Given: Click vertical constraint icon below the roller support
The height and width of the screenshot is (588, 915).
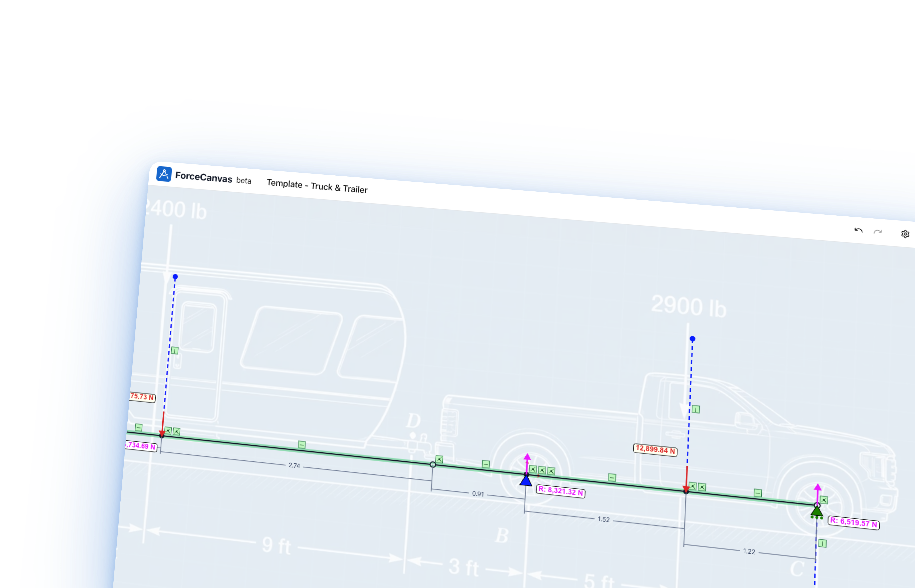Looking at the screenshot, I should click(823, 543).
